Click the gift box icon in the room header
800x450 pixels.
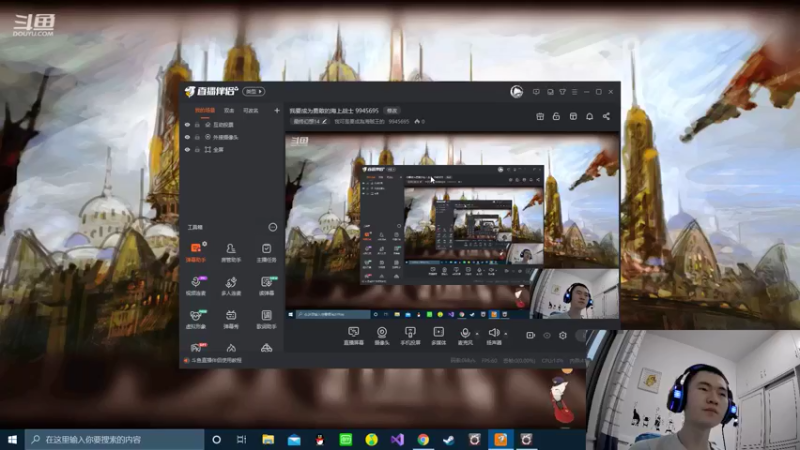pyautogui.click(x=540, y=116)
